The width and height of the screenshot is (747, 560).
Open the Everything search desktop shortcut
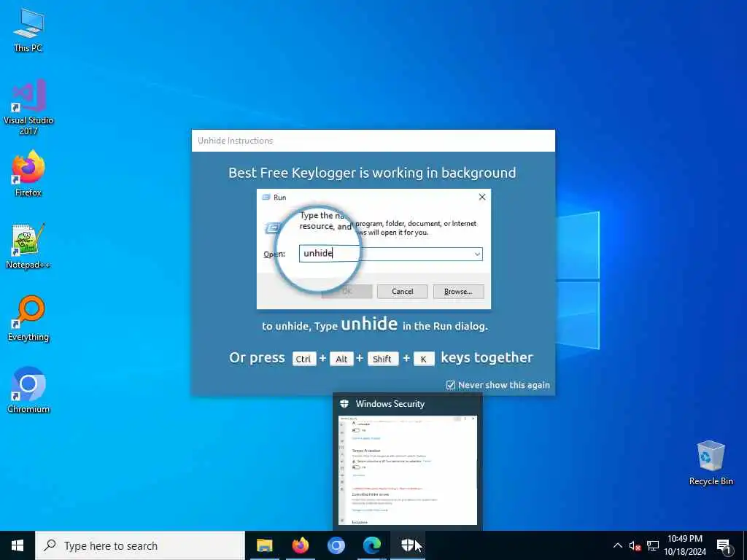click(x=28, y=319)
